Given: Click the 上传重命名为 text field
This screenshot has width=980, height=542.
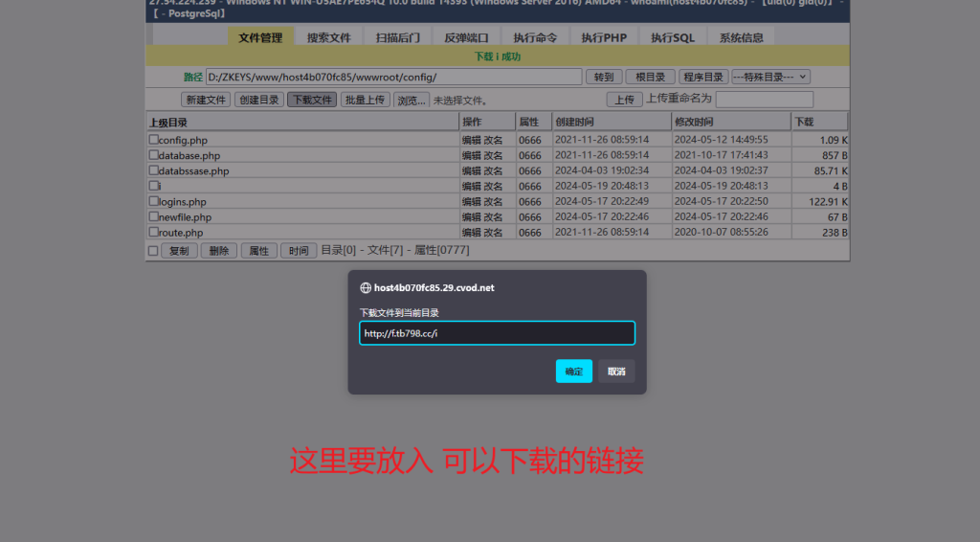Looking at the screenshot, I should (764, 100).
